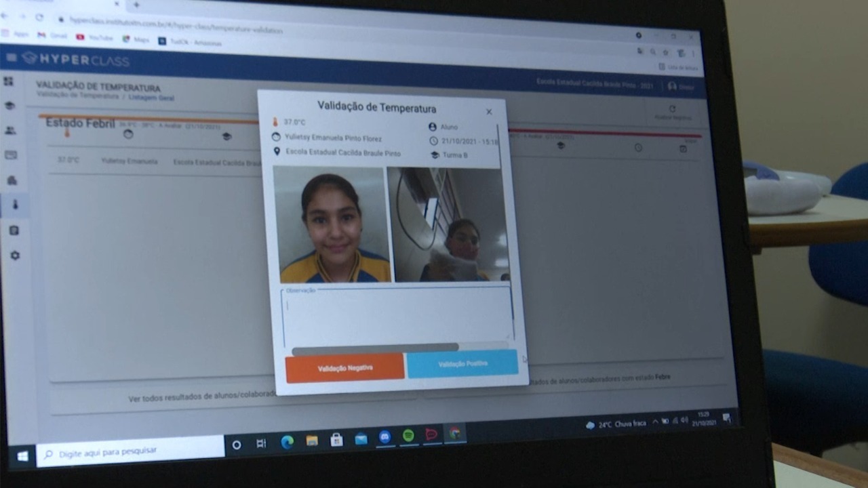Switch to Chrome on taskbar
Viewport: 868px width, 488px height.
(455, 432)
